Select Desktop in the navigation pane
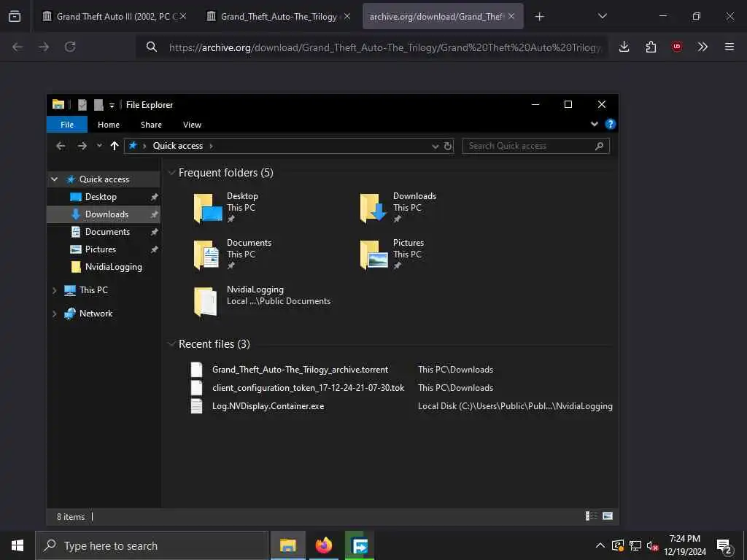 click(x=101, y=197)
